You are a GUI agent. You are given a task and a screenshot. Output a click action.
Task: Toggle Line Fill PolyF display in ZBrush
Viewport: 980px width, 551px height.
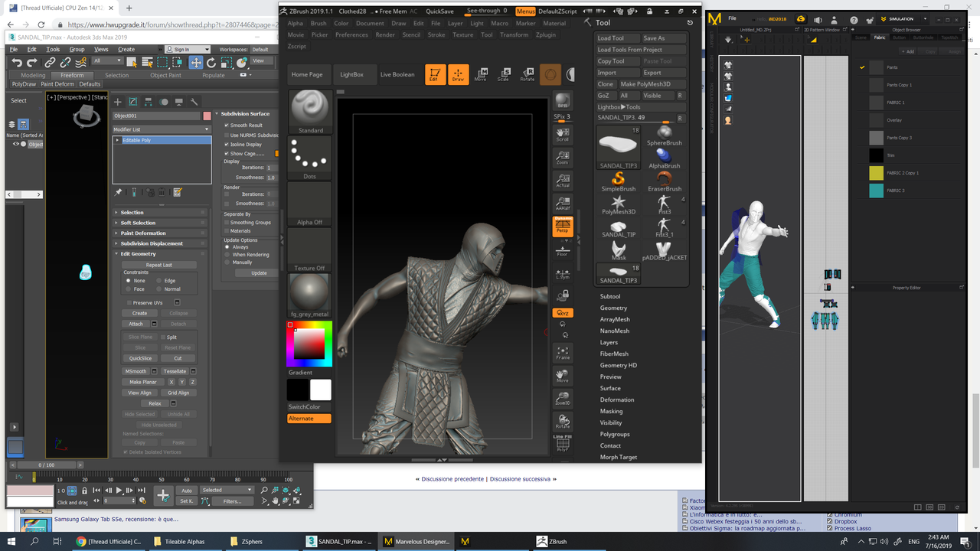click(563, 443)
